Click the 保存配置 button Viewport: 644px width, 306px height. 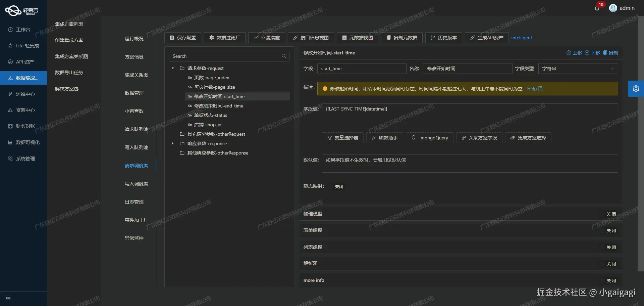coord(183,38)
